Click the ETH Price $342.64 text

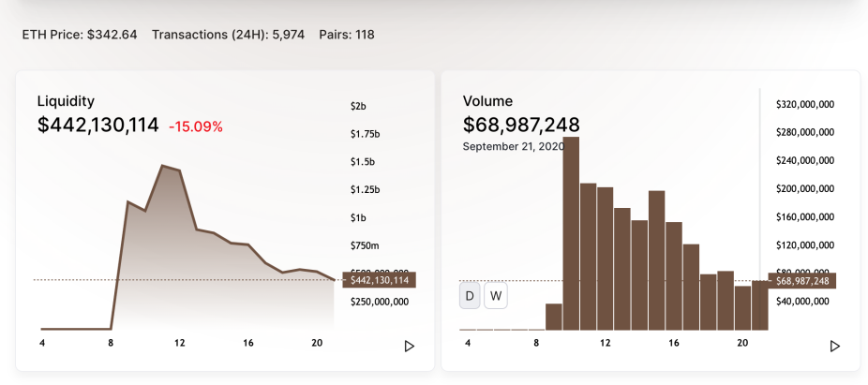[x=80, y=35]
